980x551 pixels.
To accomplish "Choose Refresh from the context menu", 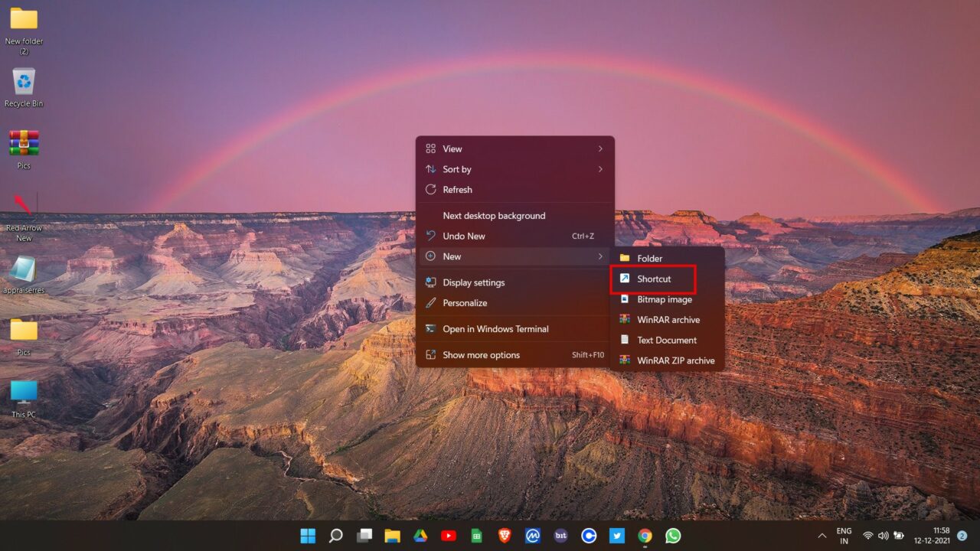I will point(515,190).
